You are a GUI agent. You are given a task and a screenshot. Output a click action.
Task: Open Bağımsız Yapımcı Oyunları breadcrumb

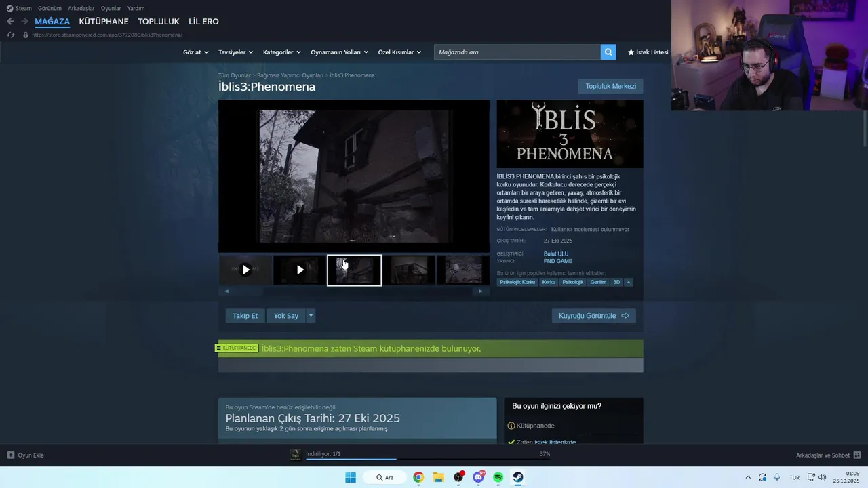(290, 75)
